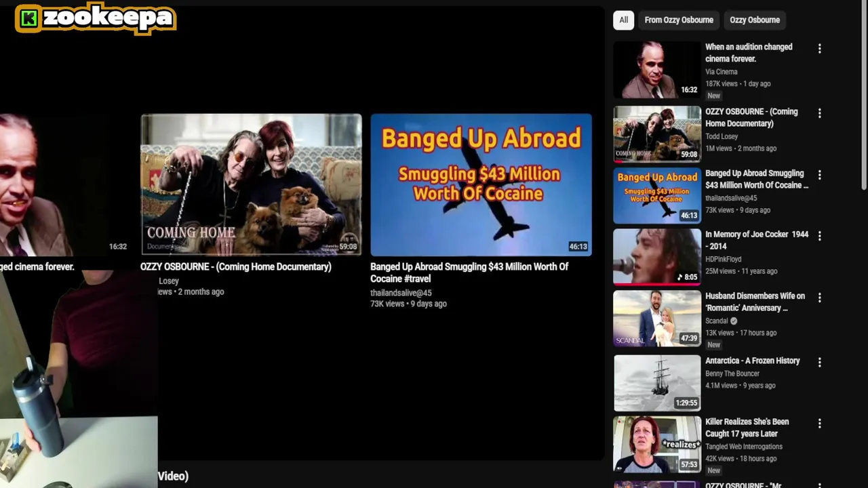Select the 'All' filter chip

point(623,20)
